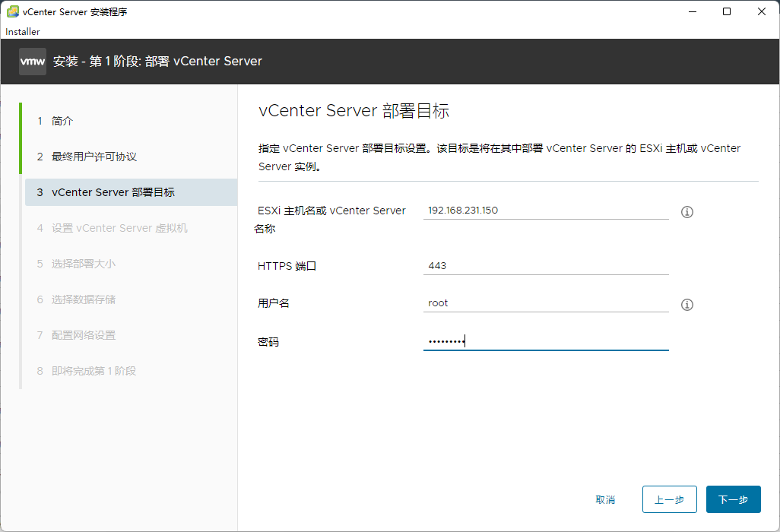This screenshot has width=780, height=532.
Task: Click the label ESXi 主机名或 vCenter Server 名称
Action: click(330, 220)
